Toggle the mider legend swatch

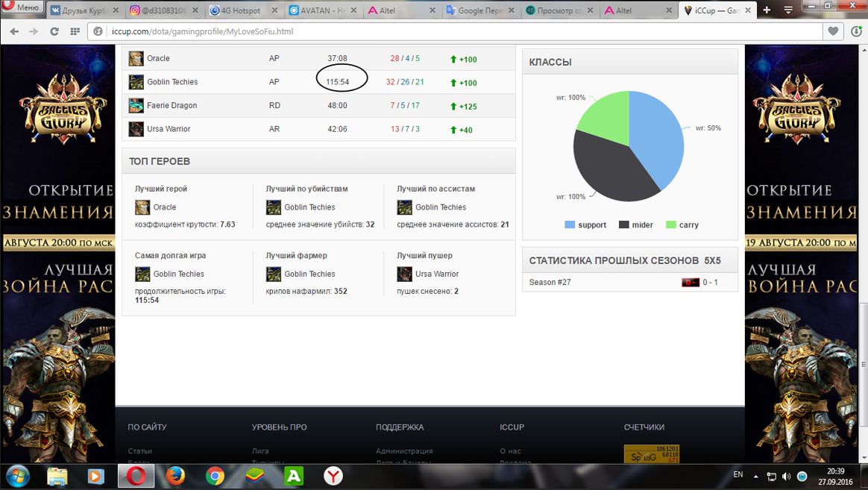[624, 224]
